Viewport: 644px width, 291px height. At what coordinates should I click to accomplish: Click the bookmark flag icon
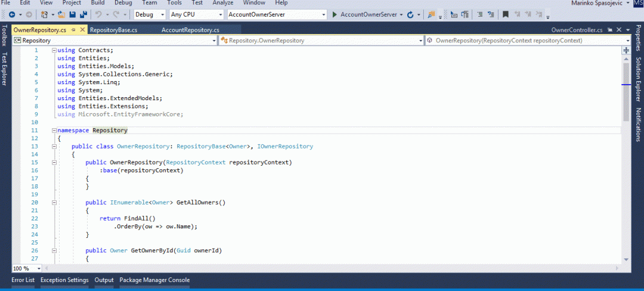[x=505, y=14]
